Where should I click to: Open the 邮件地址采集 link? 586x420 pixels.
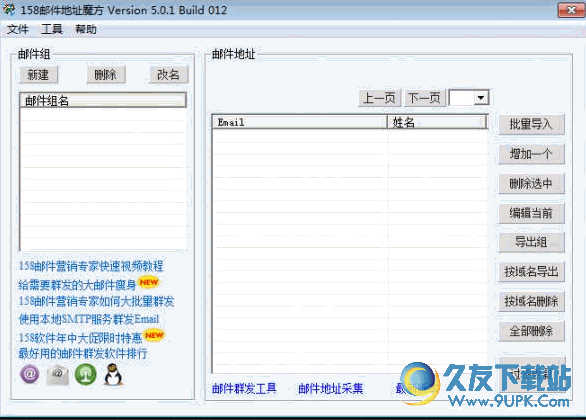pyautogui.click(x=331, y=389)
